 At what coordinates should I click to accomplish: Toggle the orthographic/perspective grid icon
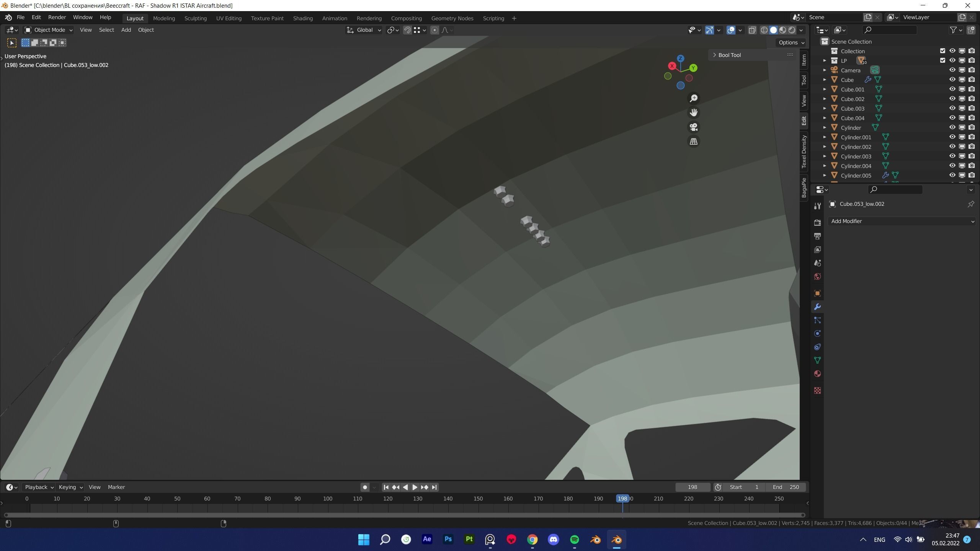693,142
